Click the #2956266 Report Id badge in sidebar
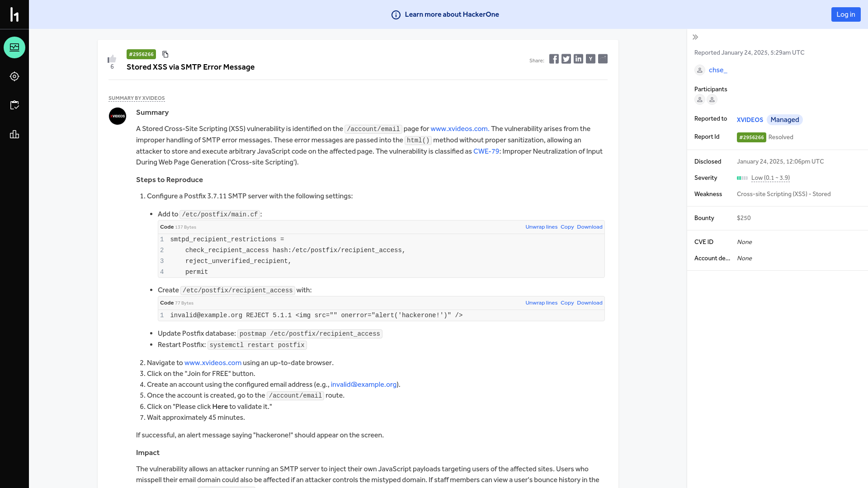This screenshot has width=868, height=488. click(x=751, y=137)
